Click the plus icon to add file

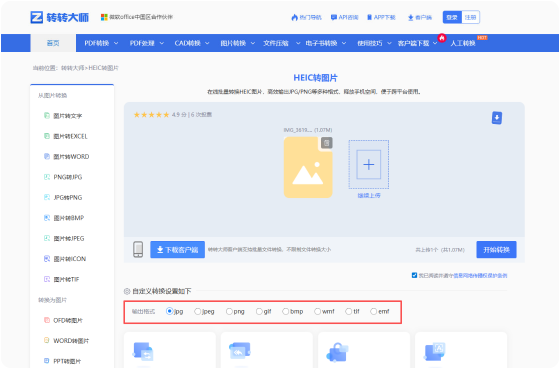click(x=369, y=164)
